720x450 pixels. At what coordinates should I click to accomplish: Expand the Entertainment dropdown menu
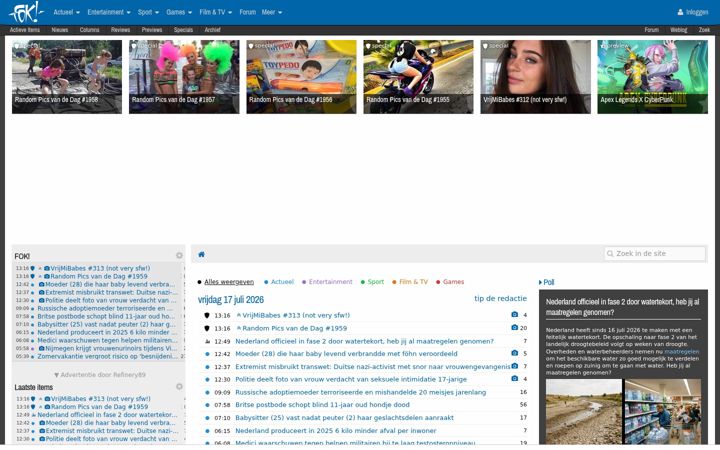coord(109,12)
